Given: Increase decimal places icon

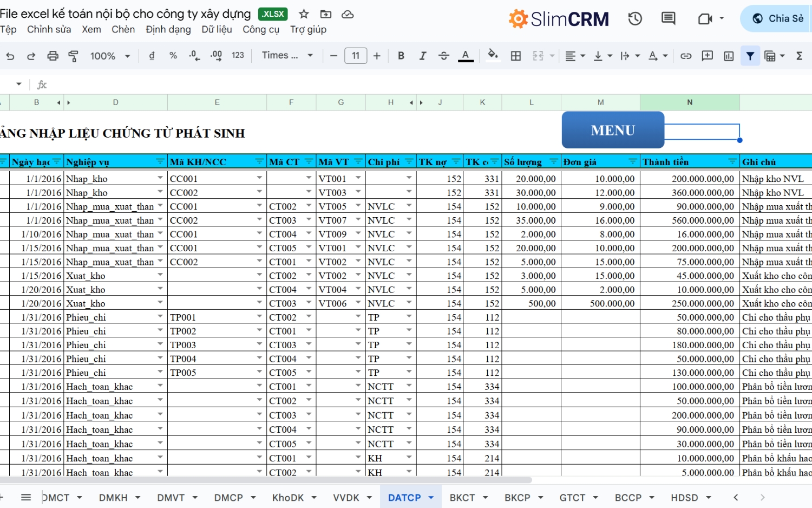Looking at the screenshot, I should [x=216, y=55].
